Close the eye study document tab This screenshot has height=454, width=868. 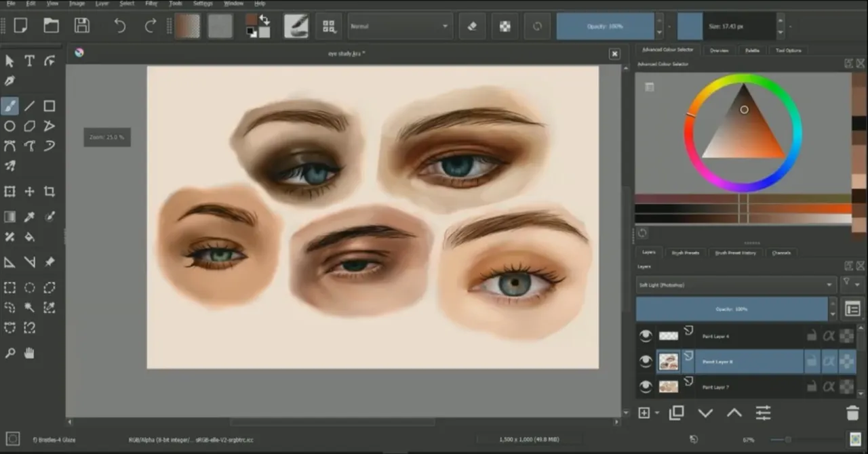[614, 54]
